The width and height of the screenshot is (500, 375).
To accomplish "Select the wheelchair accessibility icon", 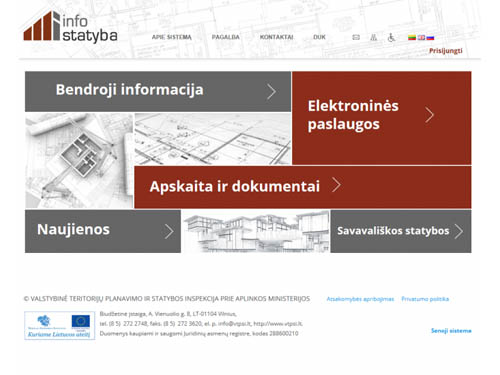I will 391,37.
